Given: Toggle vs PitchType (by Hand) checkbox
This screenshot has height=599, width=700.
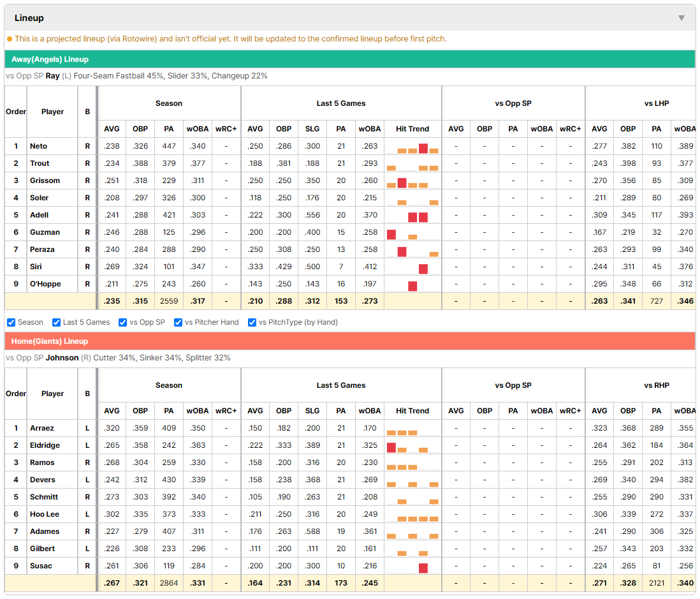Looking at the screenshot, I should pos(252,323).
